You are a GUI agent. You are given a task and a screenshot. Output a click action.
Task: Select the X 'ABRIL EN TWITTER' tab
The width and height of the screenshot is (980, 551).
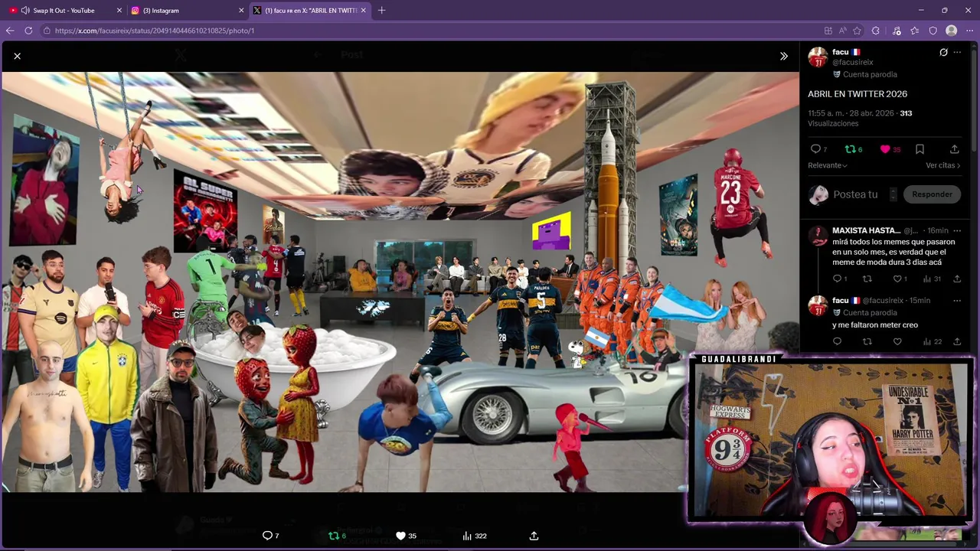(310, 10)
